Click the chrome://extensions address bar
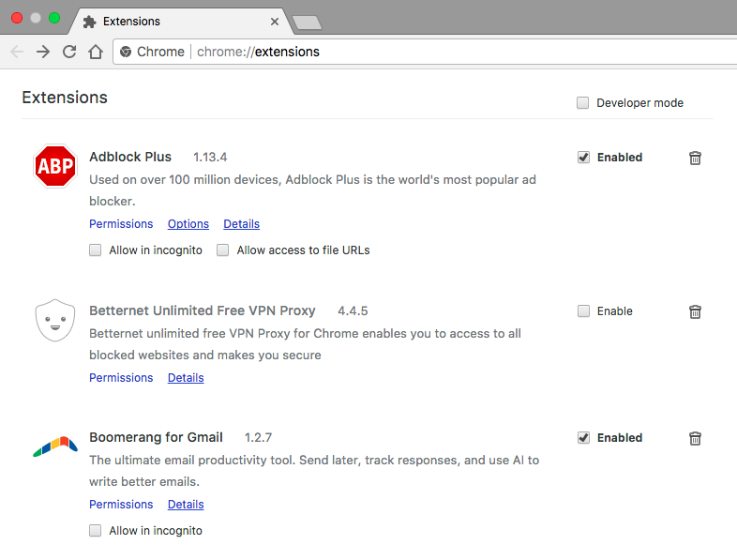Viewport: 737px width, 560px height. [425, 52]
